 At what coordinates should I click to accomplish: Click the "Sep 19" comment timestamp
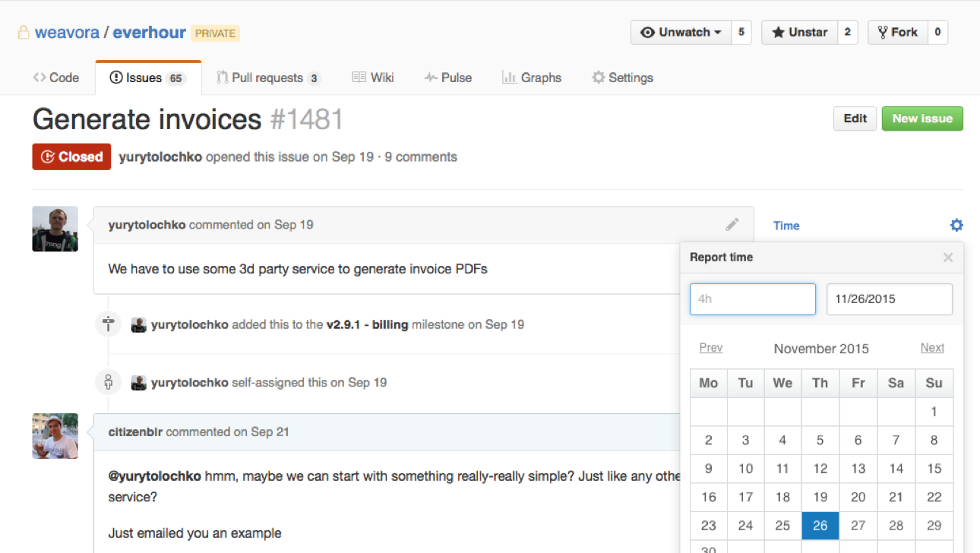click(294, 225)
